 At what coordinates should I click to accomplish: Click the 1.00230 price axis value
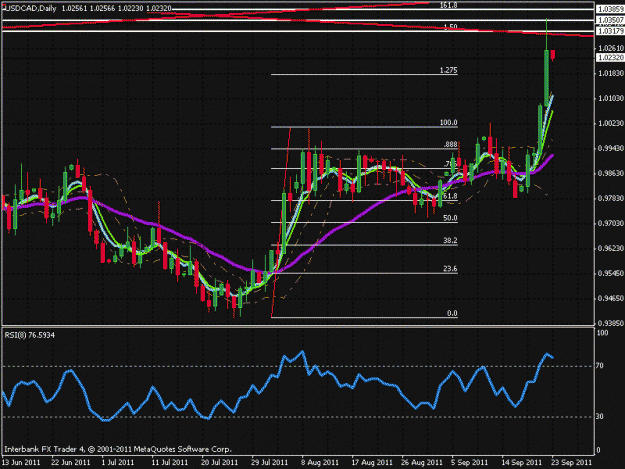(x=611, y=123)
